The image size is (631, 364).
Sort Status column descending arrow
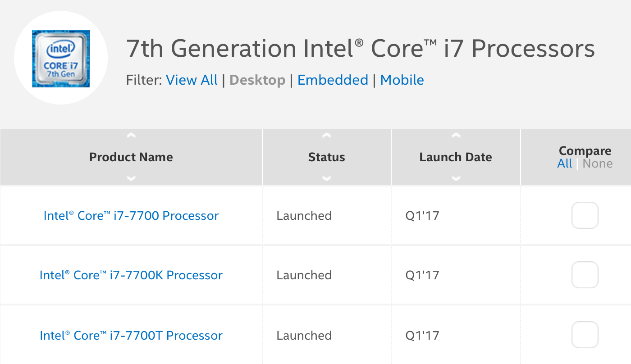coord(327,178)
